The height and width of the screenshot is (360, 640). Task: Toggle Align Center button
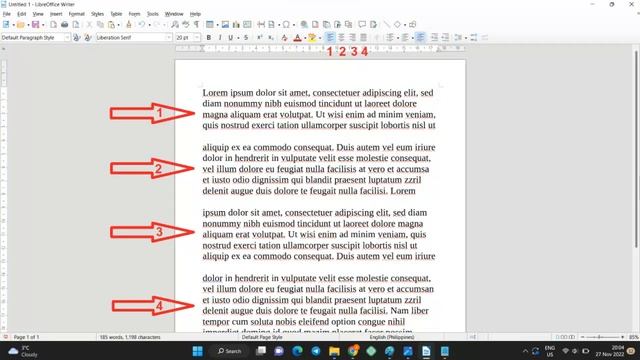pos(341,38)
